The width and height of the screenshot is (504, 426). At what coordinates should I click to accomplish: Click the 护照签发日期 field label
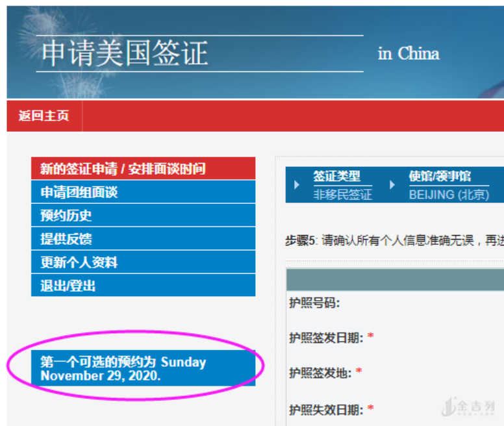point(327,337)
